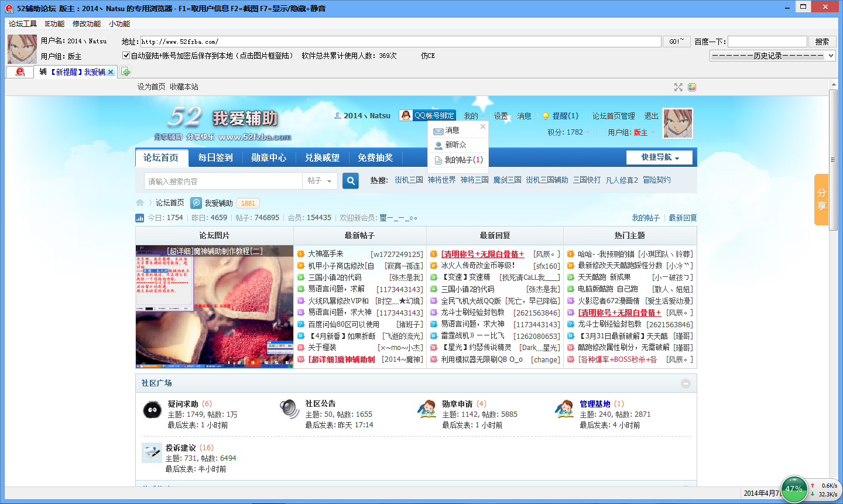843x504 pixels.
Task: Expand the 用户组: 版主 dropdown
Action: 631,132
